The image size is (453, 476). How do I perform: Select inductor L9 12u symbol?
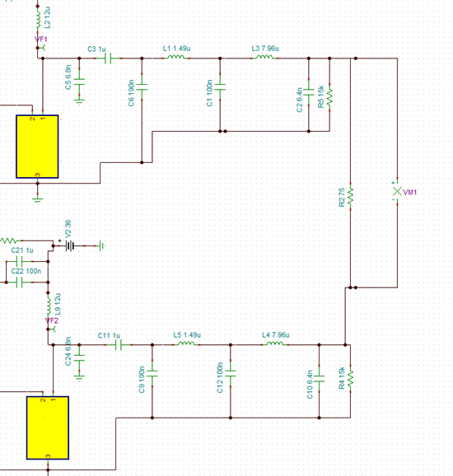[x=49, y=306]
